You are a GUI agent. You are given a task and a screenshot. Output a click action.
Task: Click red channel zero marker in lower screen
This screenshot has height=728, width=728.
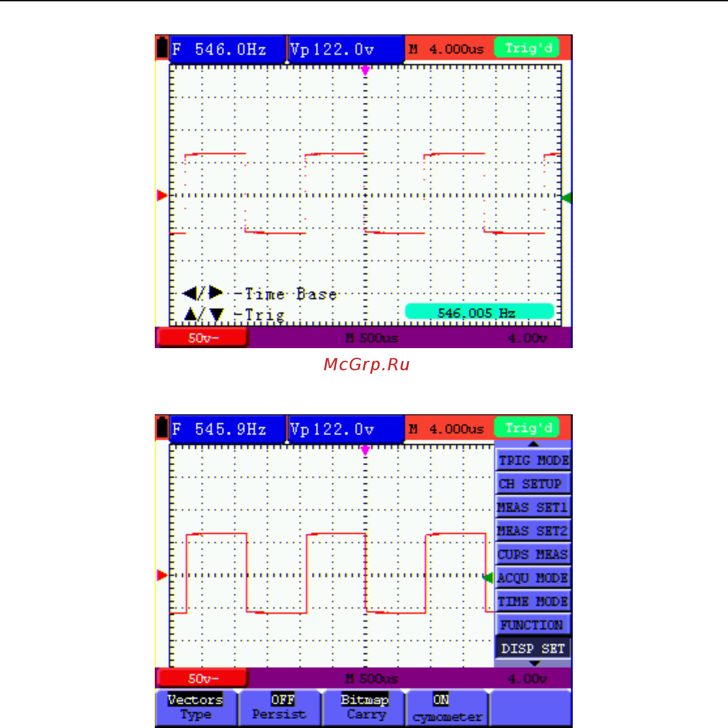click(162, 575)
